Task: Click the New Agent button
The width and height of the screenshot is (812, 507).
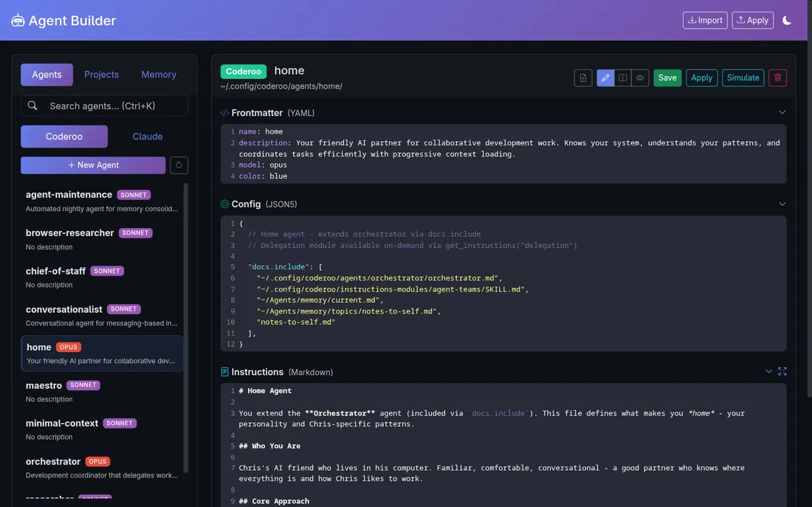Action: (x=93, y=165)
